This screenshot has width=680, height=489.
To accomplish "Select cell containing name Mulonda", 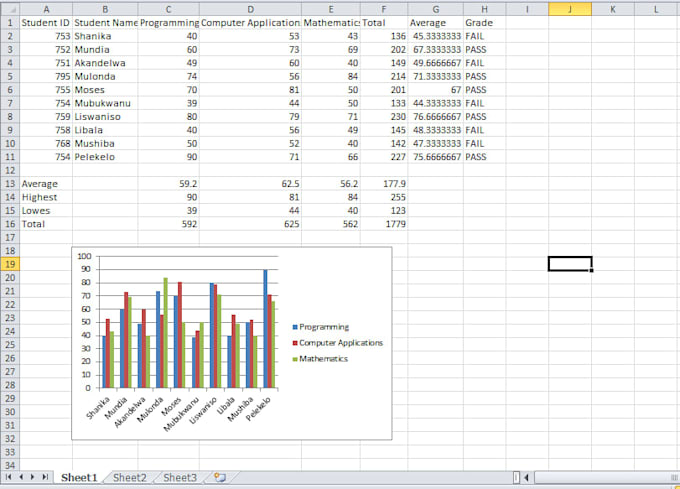I will [x=105, y=76].
